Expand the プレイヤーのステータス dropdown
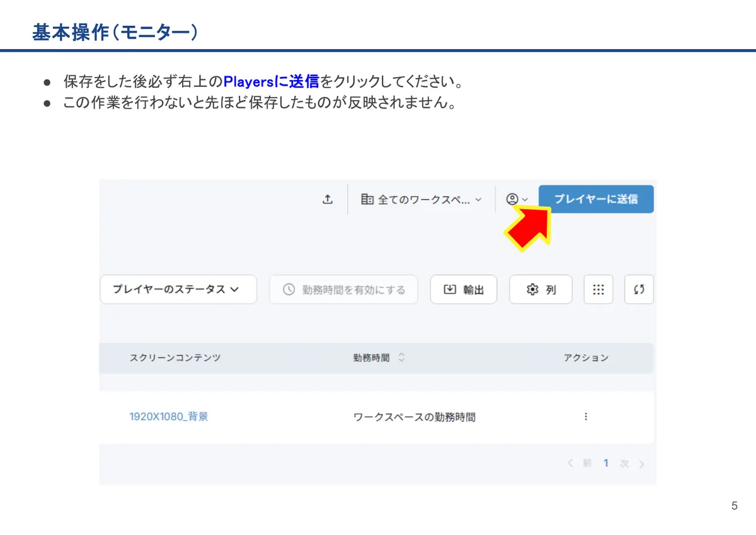 178,289
